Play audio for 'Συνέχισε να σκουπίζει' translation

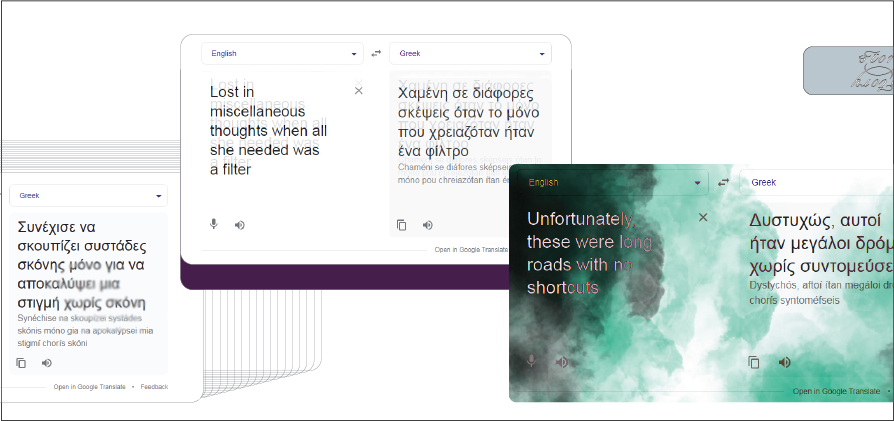47,363
